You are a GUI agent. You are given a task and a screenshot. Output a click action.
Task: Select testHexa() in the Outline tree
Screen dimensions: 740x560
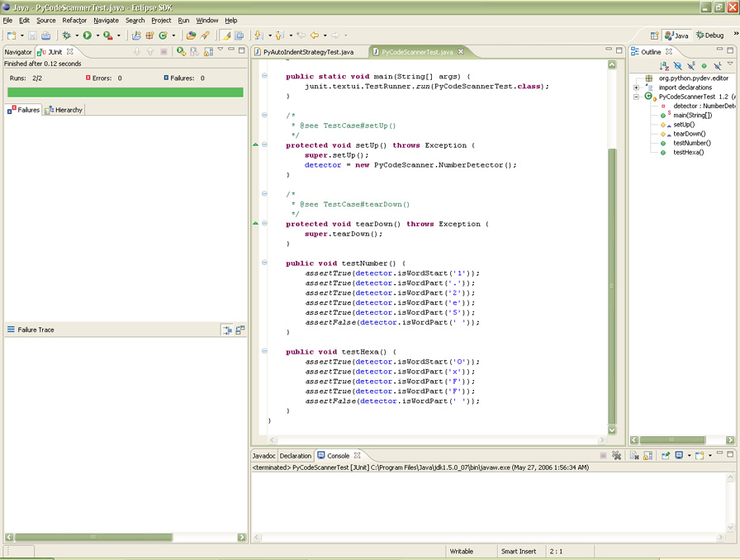click(688, 152)
